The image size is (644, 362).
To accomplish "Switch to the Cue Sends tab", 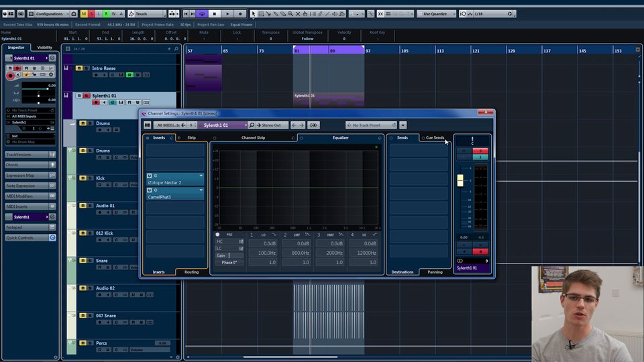I will (x=435, y=137).
